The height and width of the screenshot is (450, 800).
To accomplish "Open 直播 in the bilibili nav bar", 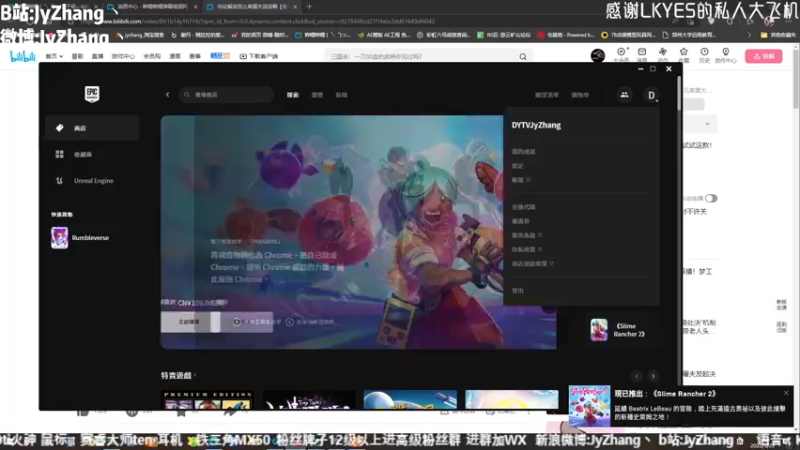I will pos(97,56).
